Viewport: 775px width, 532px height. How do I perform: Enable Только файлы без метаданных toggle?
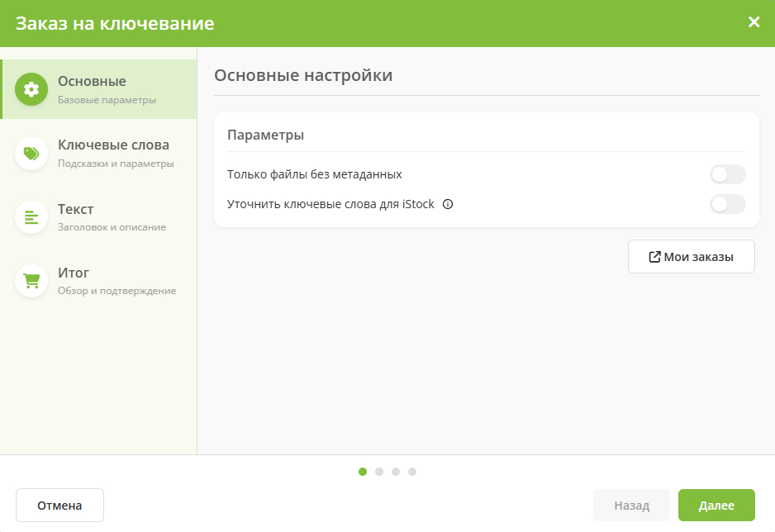coord(727,174)
